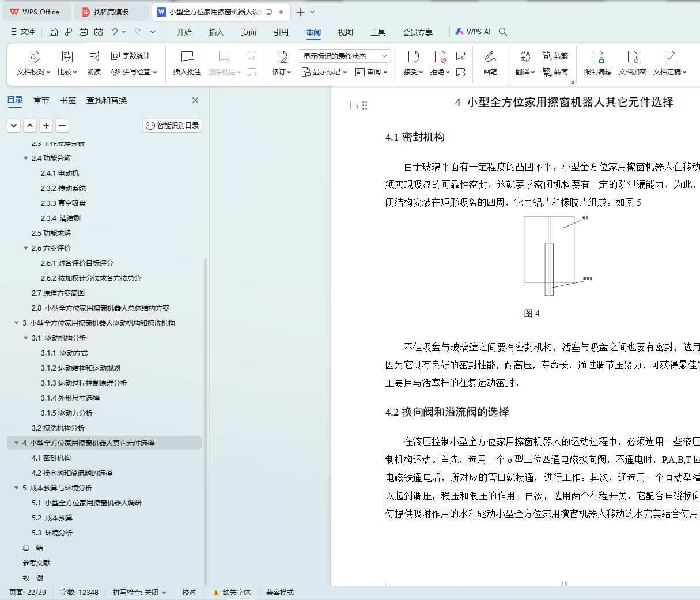The height and width of the screenshot is (600, 700).
Task: Click the 文档校对 icon
Action: pos(34,56)
